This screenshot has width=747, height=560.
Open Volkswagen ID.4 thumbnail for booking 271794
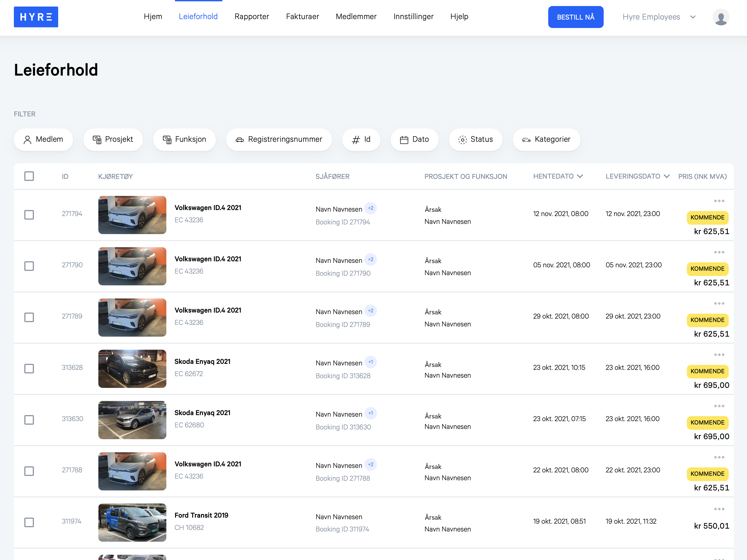coord(132,215)
